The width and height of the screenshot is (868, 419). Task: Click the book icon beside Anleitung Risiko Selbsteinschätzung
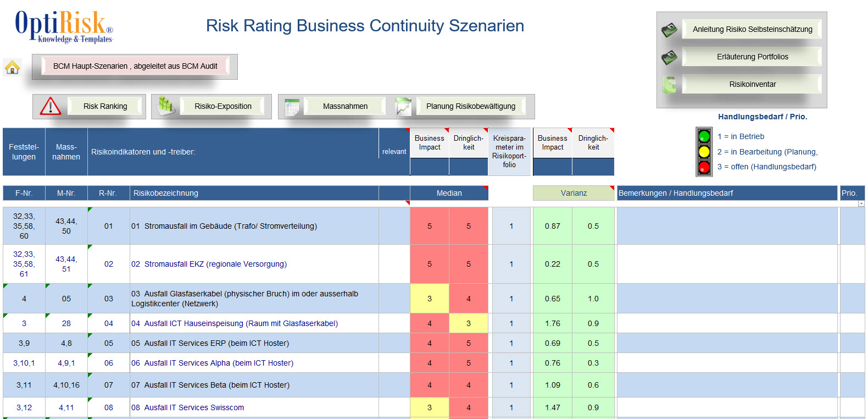point(669,30)
